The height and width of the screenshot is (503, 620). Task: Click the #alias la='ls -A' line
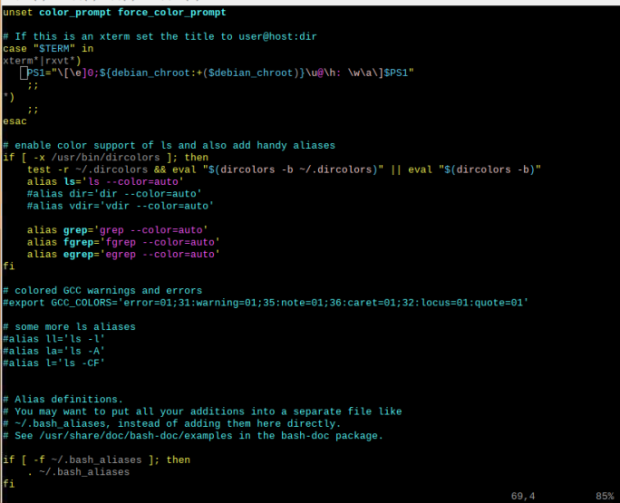point(54,351)
